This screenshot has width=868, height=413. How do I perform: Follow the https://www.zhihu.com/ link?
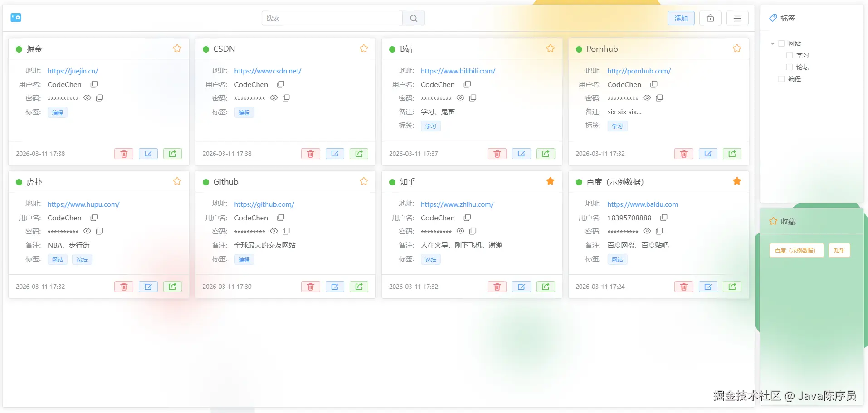tap(457, 204)
